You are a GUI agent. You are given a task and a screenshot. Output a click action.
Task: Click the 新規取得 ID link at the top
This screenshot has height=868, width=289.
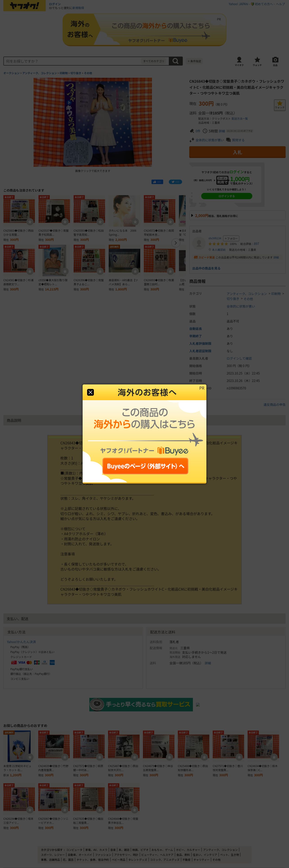(78, 8)
